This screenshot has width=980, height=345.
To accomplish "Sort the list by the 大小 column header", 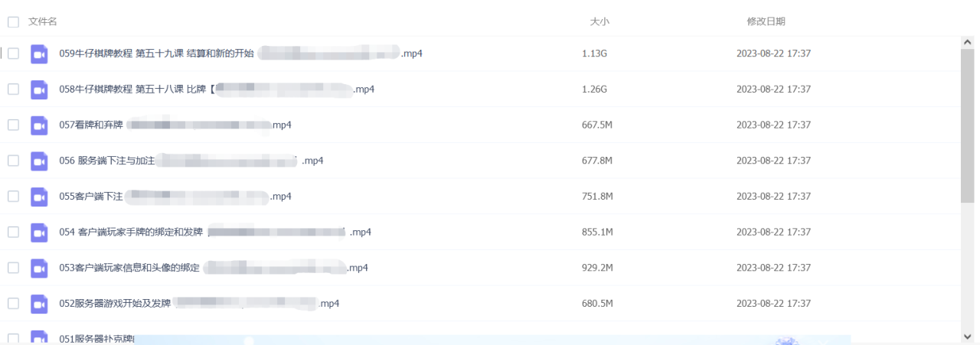I will coord(599,21).
